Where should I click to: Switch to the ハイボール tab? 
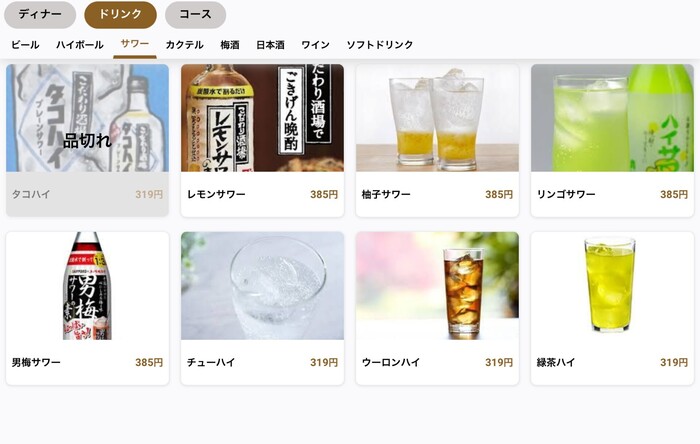tap(80, 45)
